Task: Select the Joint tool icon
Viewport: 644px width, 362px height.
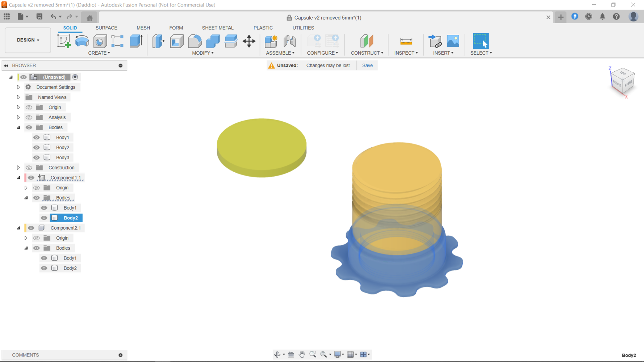Action: click(289, 41)
